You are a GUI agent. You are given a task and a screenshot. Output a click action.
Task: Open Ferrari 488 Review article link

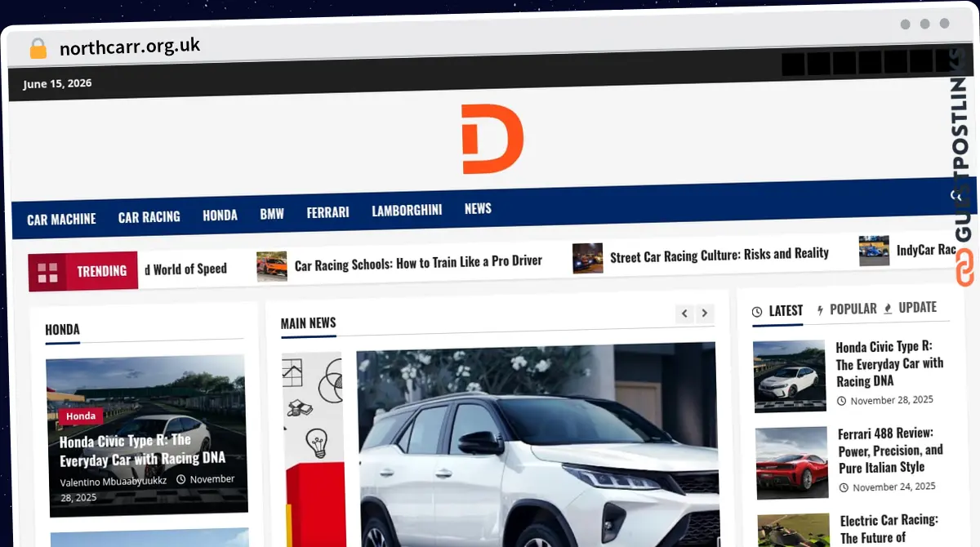(x=890, y=450)
